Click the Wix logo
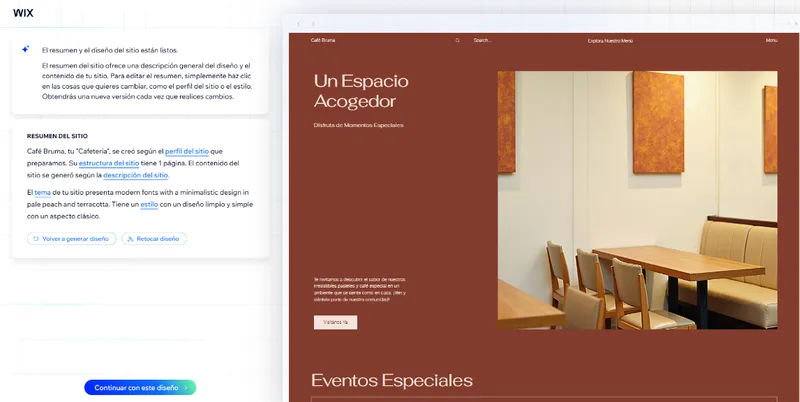 (x=23, y=13)
